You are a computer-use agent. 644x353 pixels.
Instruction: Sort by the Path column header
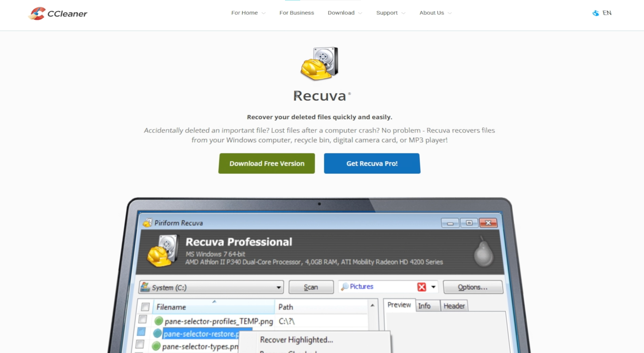[321, 307]
